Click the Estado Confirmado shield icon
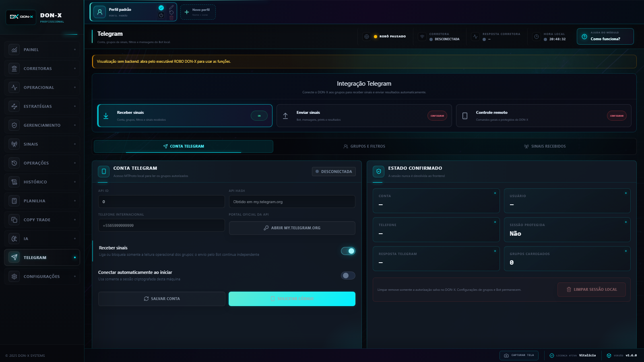 click(379, 171)
